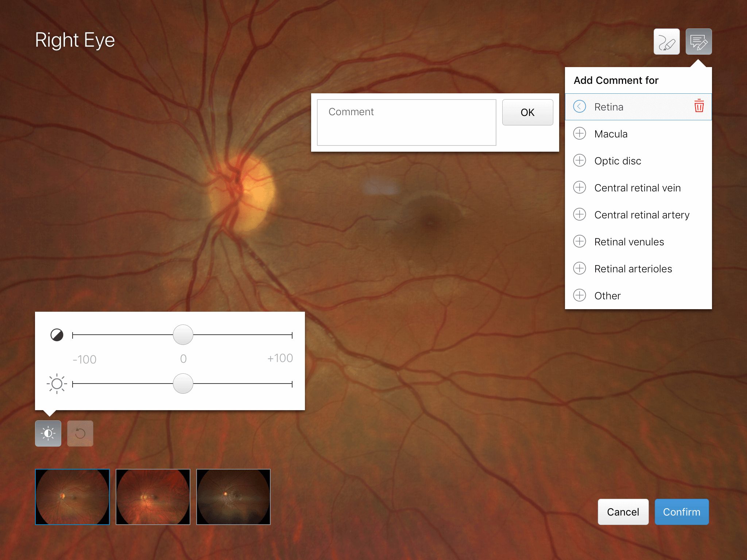
Task: Choose the Retinal arterioles entry
Action: point(638,269)
